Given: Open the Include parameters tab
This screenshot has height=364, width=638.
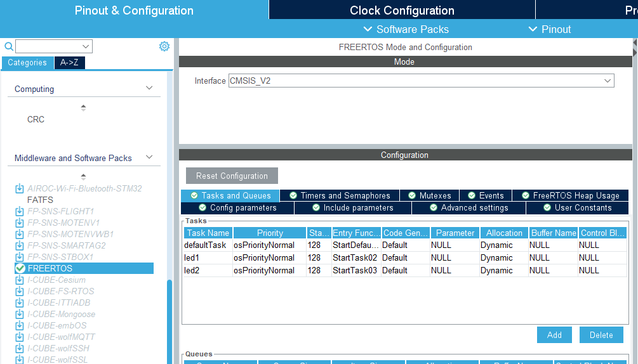Looking at the screenshot, I should point(353,207).
